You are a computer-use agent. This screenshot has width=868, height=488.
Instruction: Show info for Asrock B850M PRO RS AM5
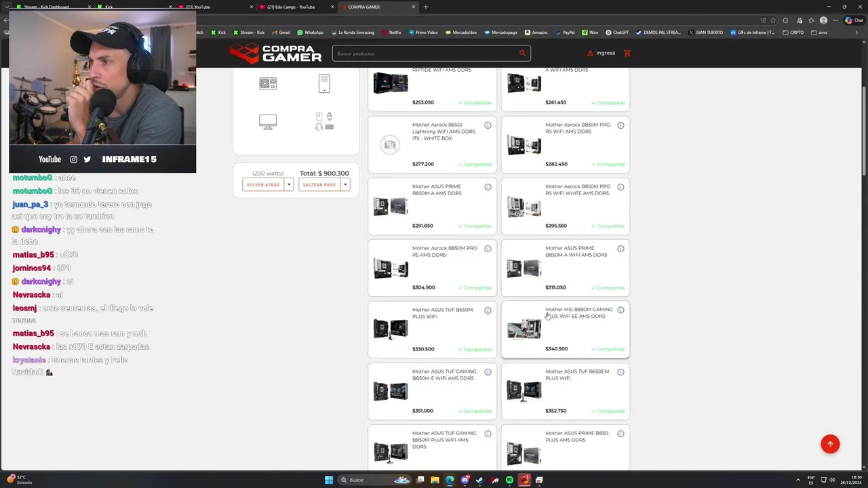488,249
